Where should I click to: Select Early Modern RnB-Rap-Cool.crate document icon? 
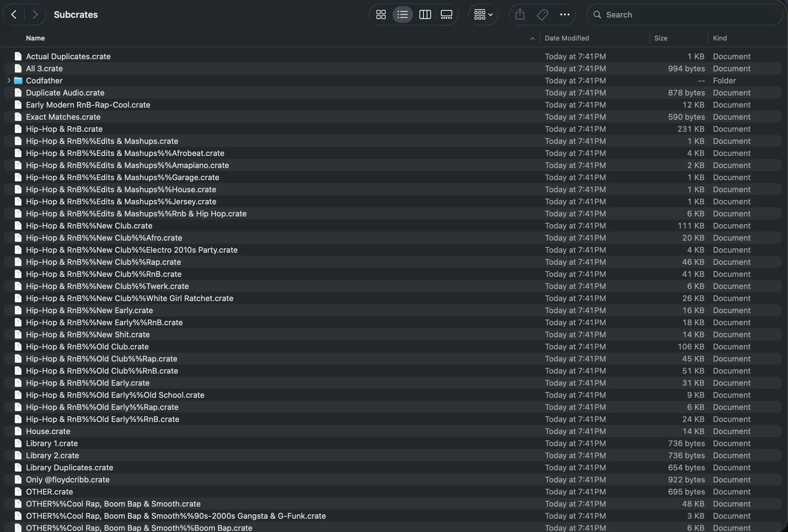(x=18, y=105)
